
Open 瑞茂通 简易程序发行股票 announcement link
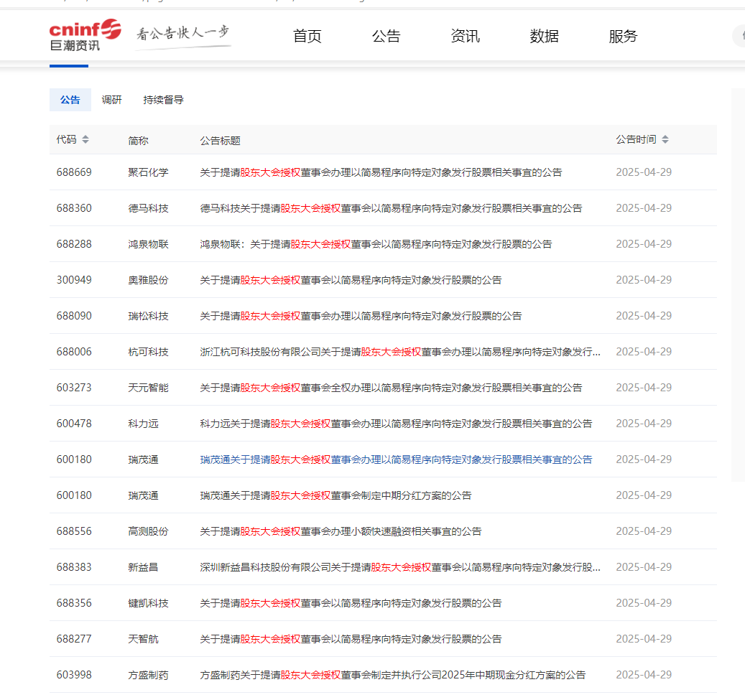pos(396,459)
